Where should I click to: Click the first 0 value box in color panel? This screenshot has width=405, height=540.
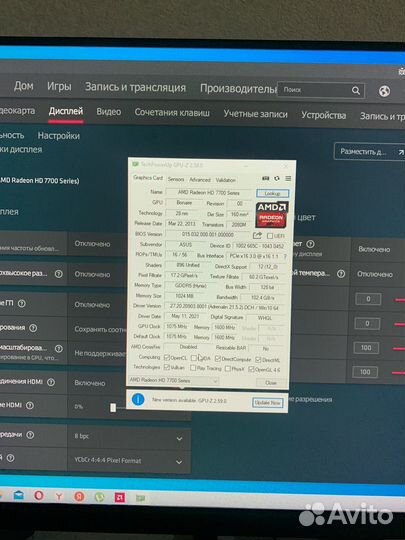[x=368, y=299]
